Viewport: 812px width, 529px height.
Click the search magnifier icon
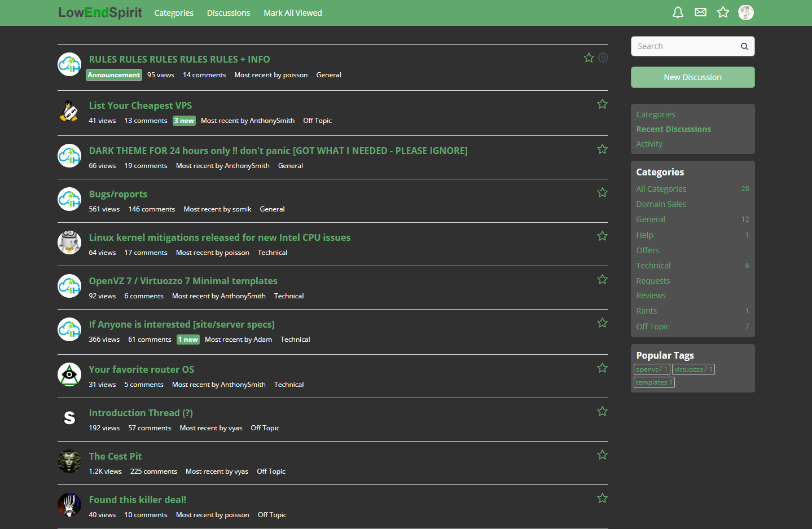coord(744,46)
